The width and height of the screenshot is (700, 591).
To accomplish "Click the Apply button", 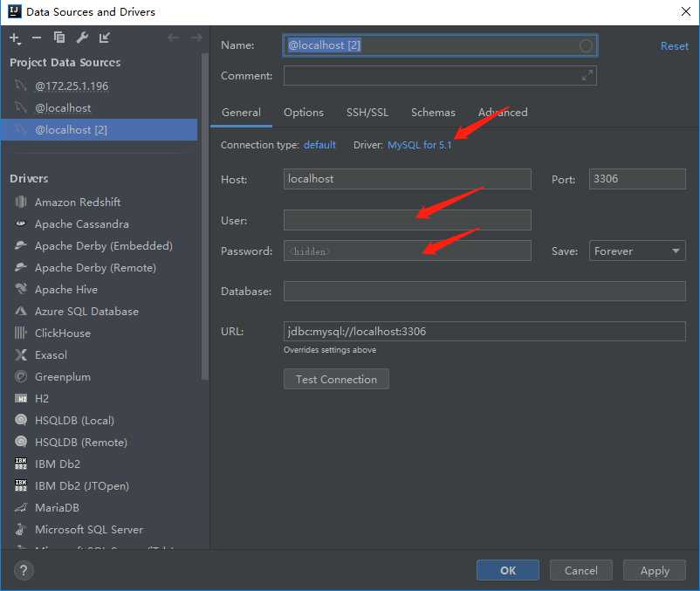I will pos(655,570).
